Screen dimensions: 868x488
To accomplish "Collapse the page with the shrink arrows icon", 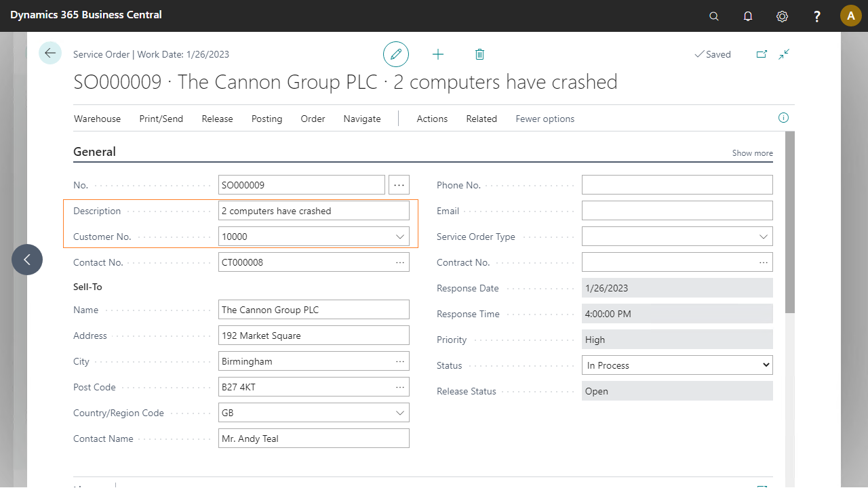I will click(x=784, y=54).
